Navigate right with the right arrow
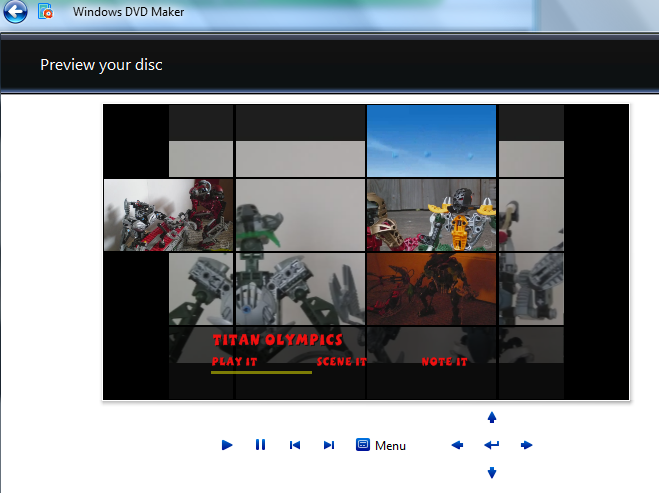This screenshot has width=659, height=493. tap(526, 445)
